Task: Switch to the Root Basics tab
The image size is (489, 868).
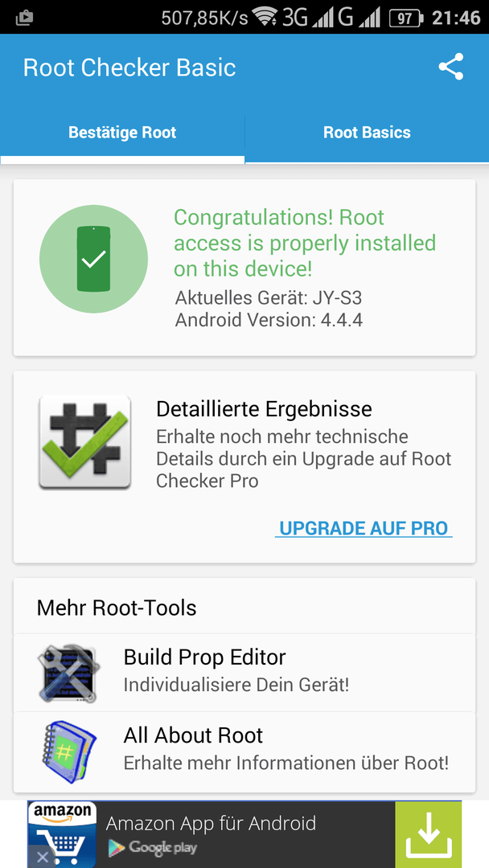Action: [368, 133]
